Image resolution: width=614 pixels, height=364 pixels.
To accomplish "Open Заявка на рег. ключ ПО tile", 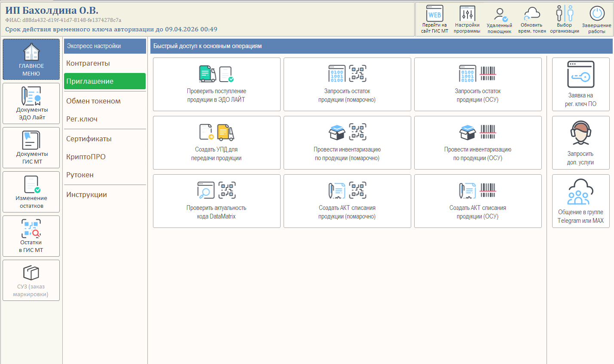I will (x=580, y=85).
